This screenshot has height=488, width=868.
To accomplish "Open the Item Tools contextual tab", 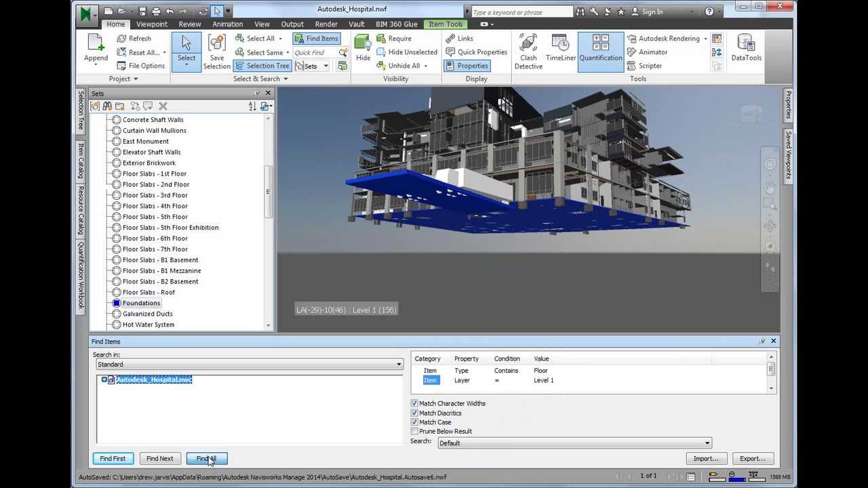I will coord(446,24).
